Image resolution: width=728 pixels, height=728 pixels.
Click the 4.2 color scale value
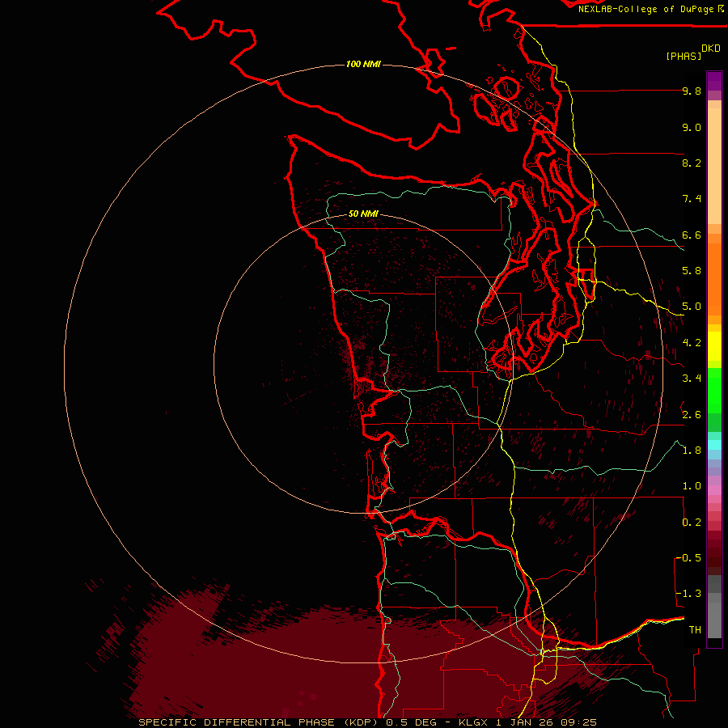click(692, 343)
